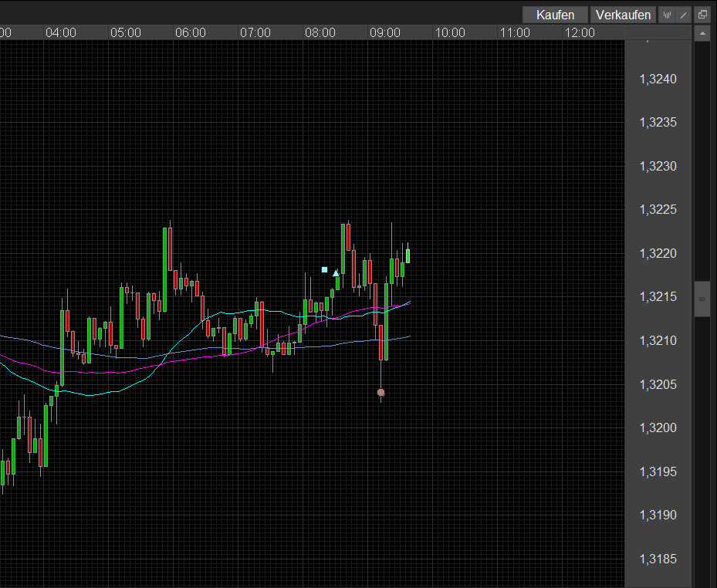
Task: Select the diagonal line drawing tool
Action: pyautogui.click(x=683, y=15)
